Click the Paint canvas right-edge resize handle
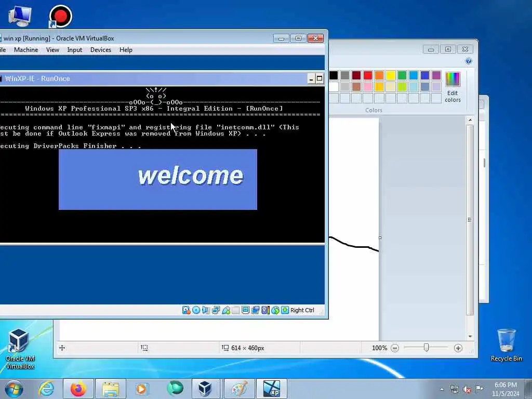 tap(380, 238)
